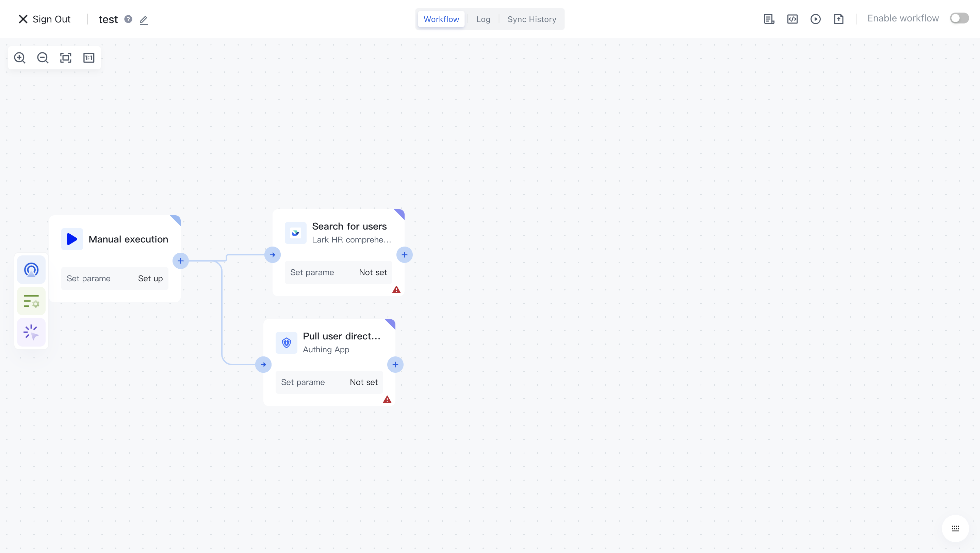Sign Out of the editor

pos(44,19)
